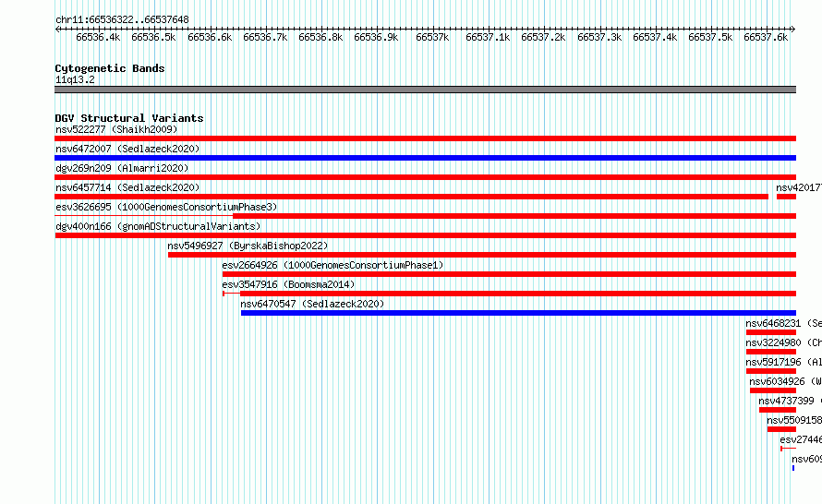Click the 66536.5k ruler tick label

coord(153,37)
